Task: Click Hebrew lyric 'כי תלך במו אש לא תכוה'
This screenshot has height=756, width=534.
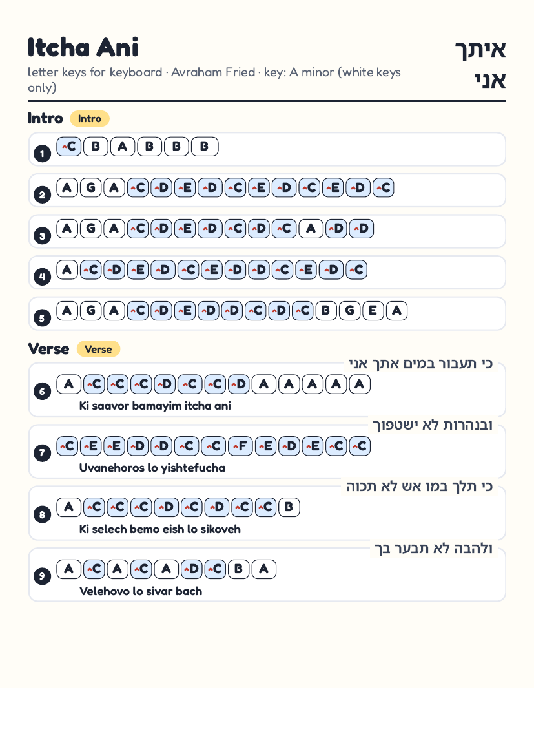Action: pos(419,487)
